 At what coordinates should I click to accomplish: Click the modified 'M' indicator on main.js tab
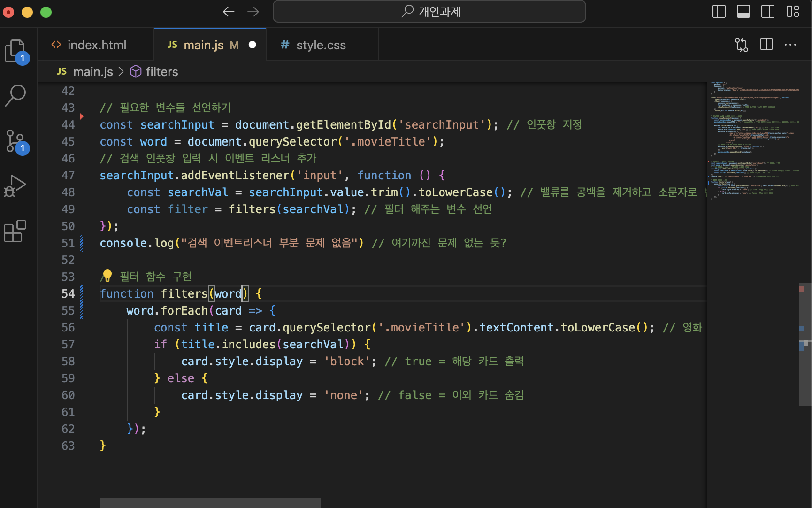pos(234,45)
